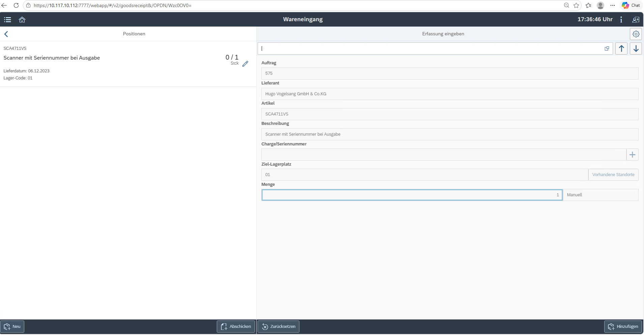
Task: Open browser profile avatar
Action: pyautogui.click(x=601, y=5)
